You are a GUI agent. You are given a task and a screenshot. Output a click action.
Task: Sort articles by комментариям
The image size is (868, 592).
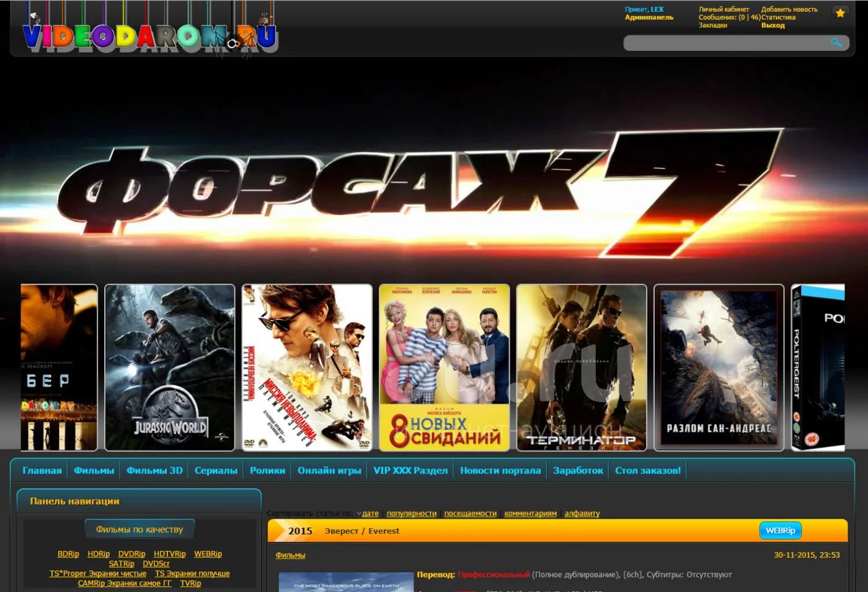530,513
